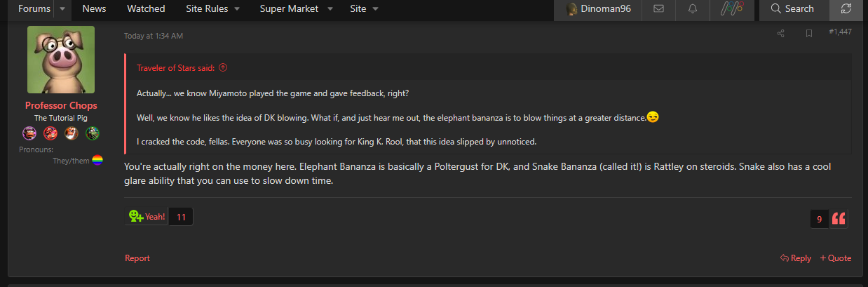Open the Watched menu item
This screenshot has height=287, width=868.
pyautogui.click(x=146, y=9)
